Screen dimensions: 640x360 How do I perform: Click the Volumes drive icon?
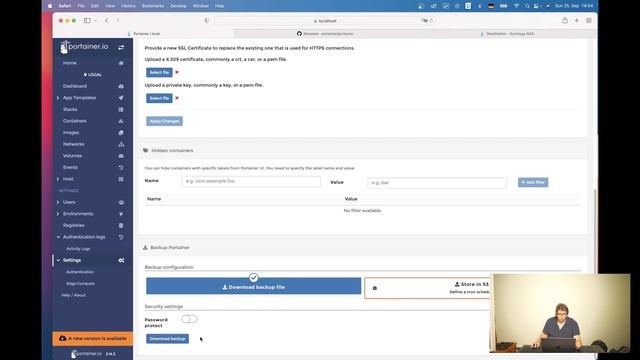[121, 156]
